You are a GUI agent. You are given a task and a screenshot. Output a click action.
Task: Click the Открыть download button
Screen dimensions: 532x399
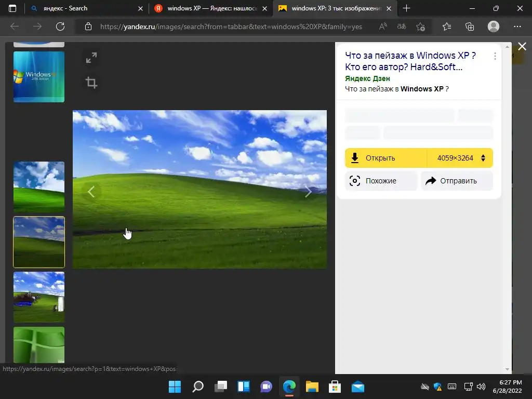(x=386, y=158)
